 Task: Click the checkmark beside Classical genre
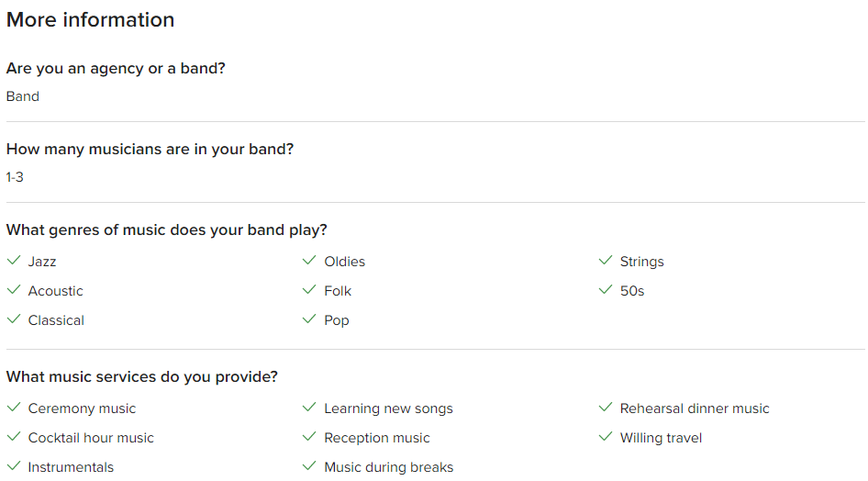point(14,320)
